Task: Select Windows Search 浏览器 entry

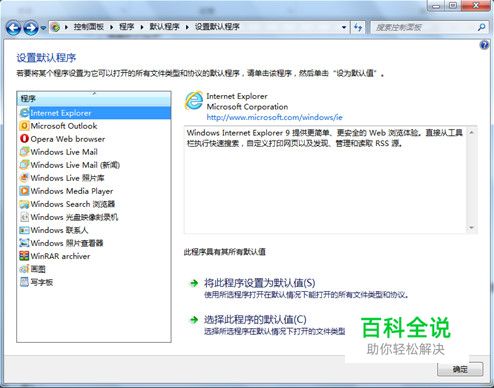Action: click(x=73, y=204)
